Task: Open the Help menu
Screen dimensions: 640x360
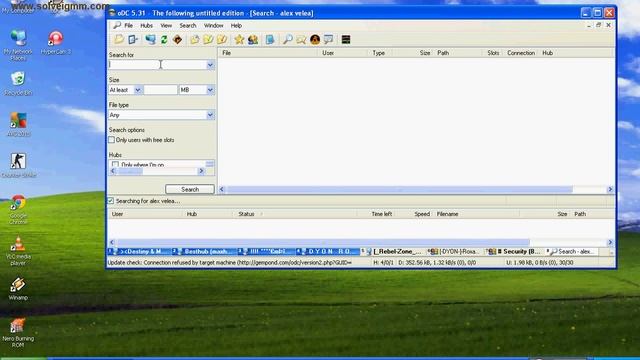Action: tap(236, 25)
